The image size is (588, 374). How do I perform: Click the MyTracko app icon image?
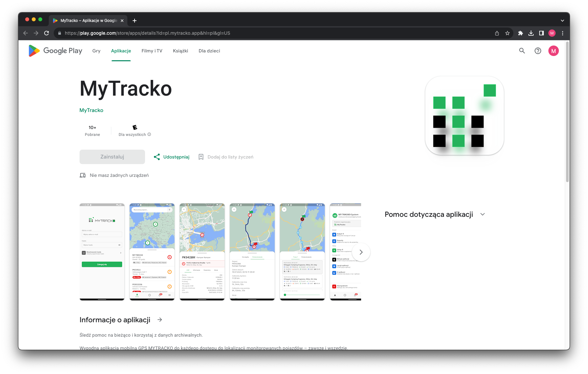(464, 116)
